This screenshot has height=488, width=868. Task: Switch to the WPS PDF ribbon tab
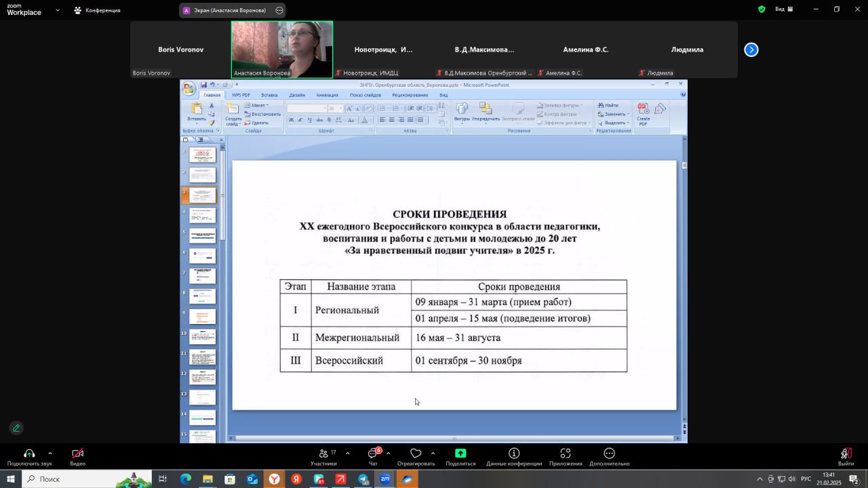coord(241,95)
